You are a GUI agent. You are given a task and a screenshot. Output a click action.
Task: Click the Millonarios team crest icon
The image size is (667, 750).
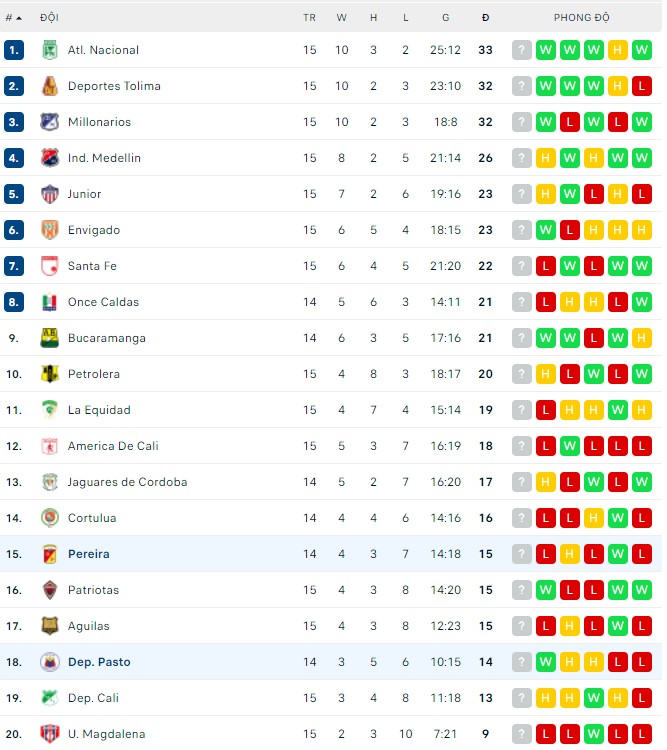tap(49, 122)
